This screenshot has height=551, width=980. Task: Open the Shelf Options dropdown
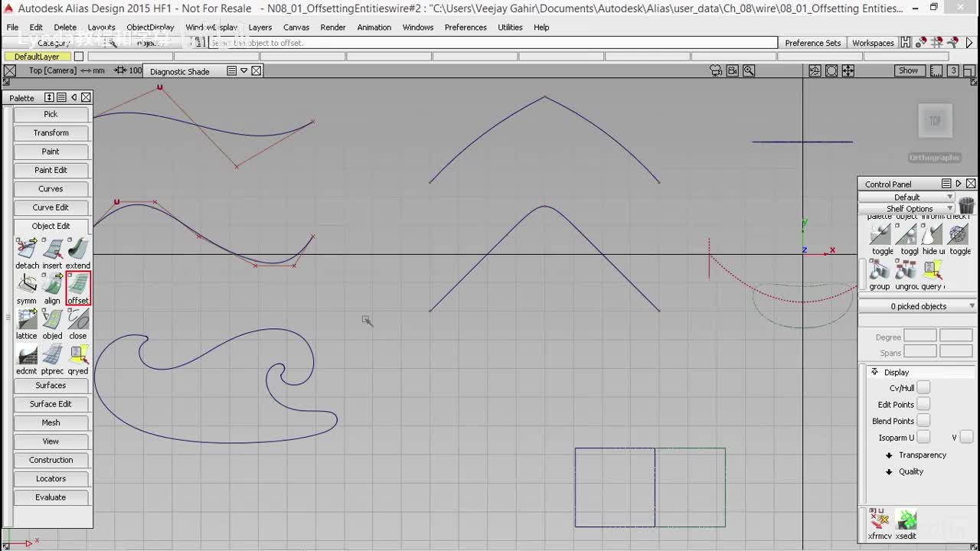click(907, 208)
